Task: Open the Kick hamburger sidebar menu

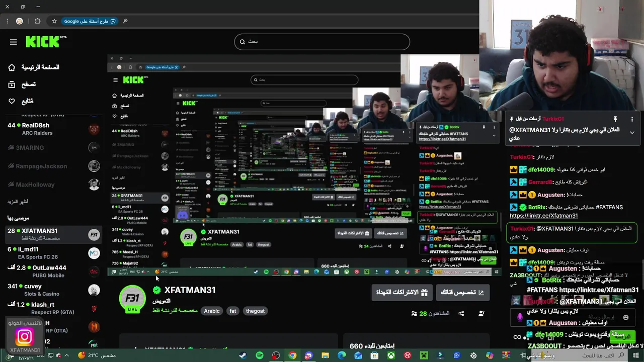Action: (14, 42)
